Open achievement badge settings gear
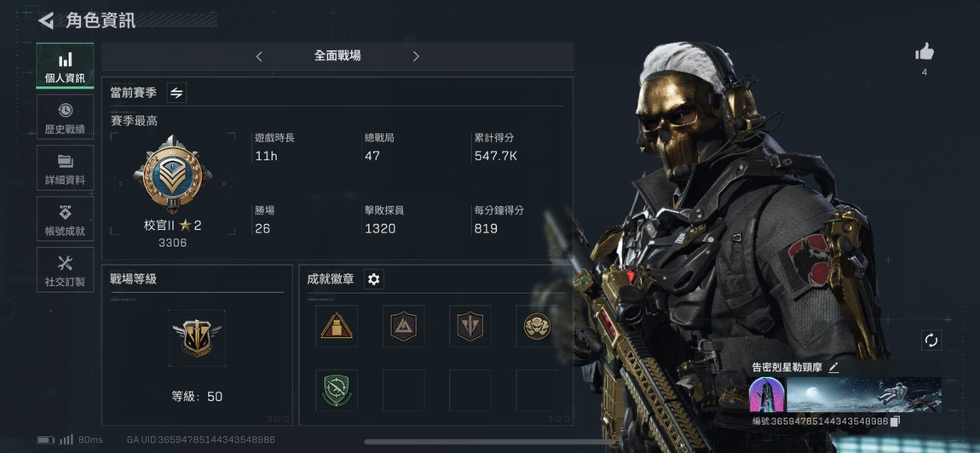The image size is (980, 453). (374, 279)
